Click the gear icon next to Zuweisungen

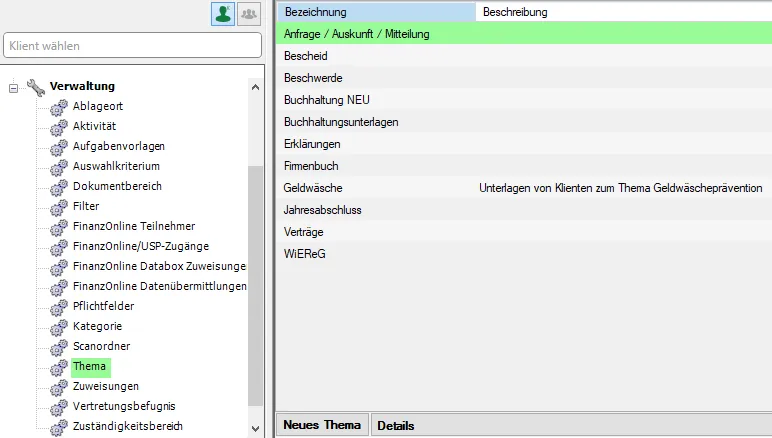59,387
